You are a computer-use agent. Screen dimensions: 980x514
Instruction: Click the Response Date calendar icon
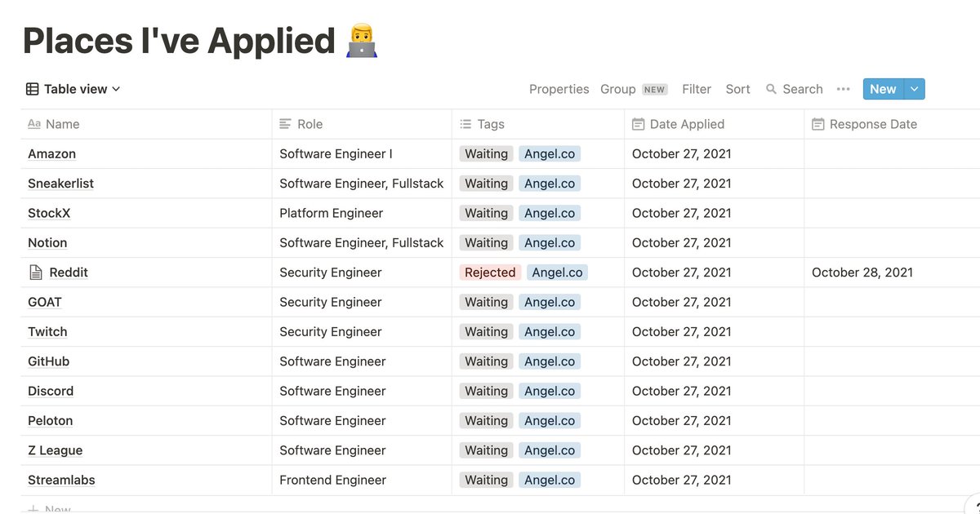click(x=818, y=124)
